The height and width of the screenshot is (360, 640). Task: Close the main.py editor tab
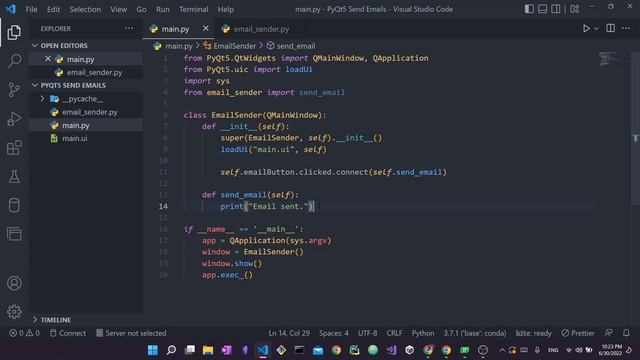coord(206,28)
